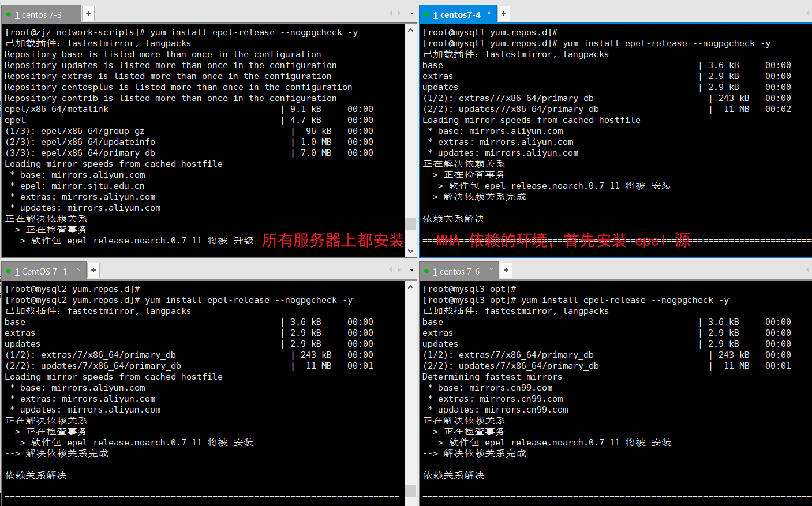The image size is (812, 506).
Task: Click green status dot on CentOS 7 -1 tab
Action: tap(9, 271)
